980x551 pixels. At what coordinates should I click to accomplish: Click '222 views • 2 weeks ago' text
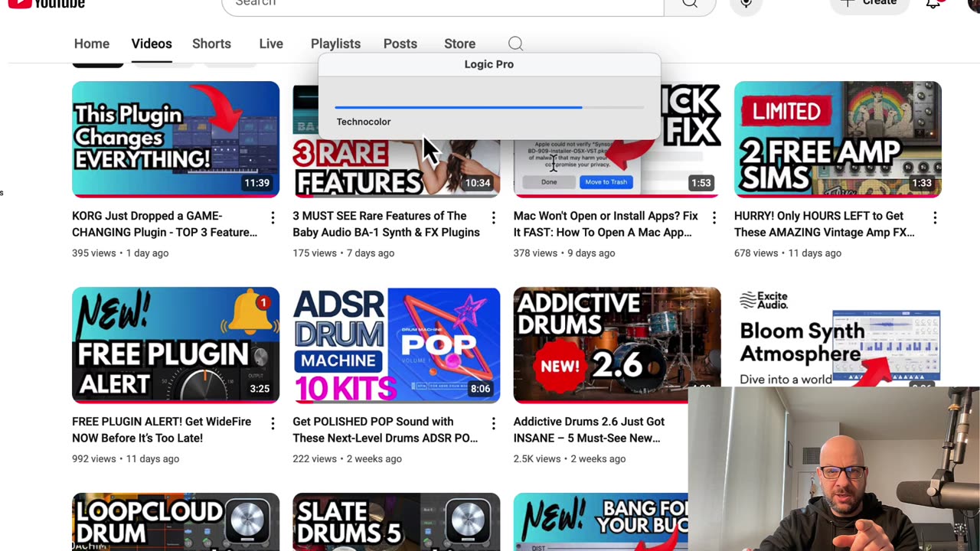(347, 458)
